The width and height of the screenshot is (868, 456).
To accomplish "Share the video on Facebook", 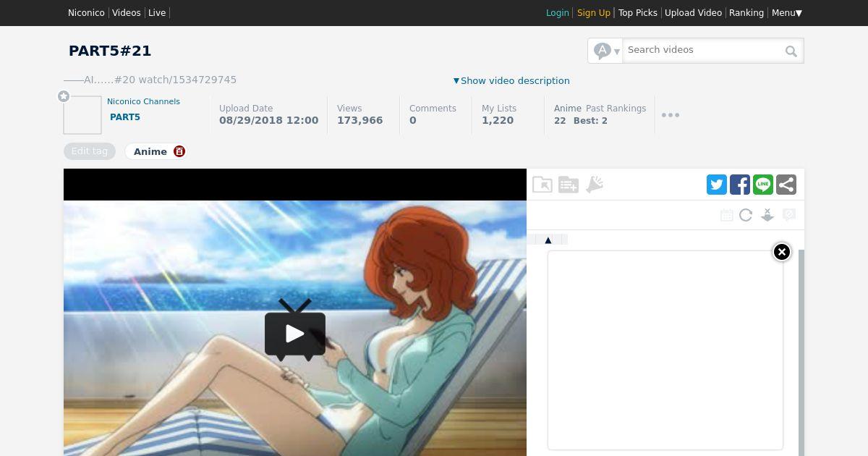I will coord(740,185).
